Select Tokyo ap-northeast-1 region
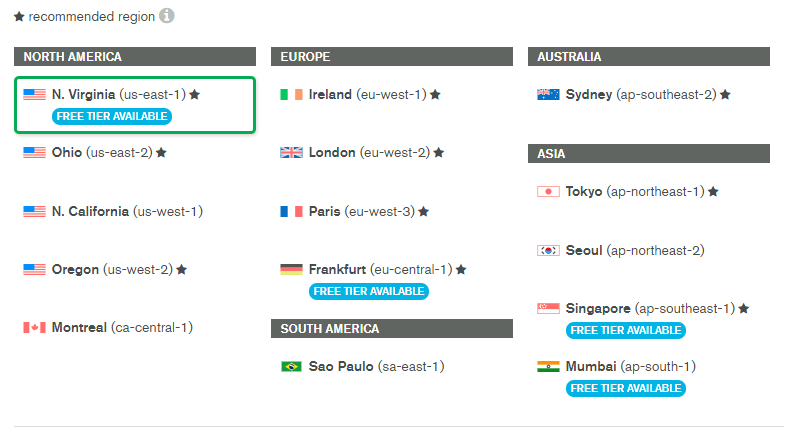This screenshot has width=807, height=439. click(x=628, y=192)
